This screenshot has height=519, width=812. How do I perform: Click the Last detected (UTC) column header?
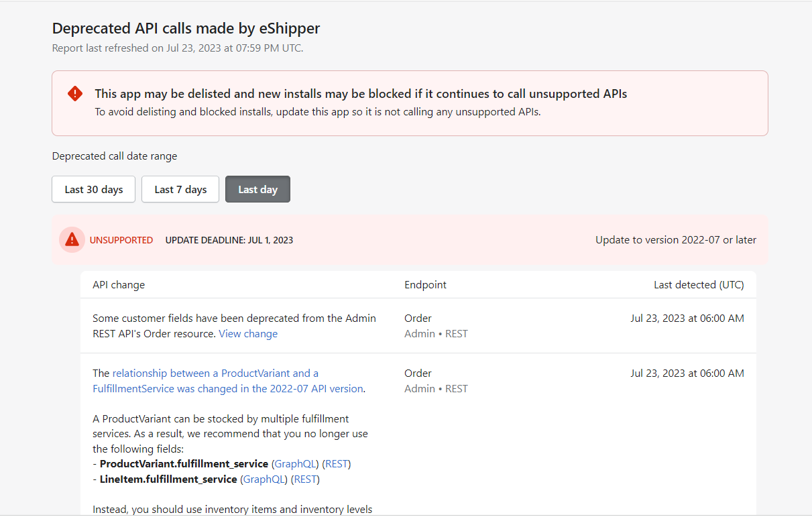click(x=699, y=284)
